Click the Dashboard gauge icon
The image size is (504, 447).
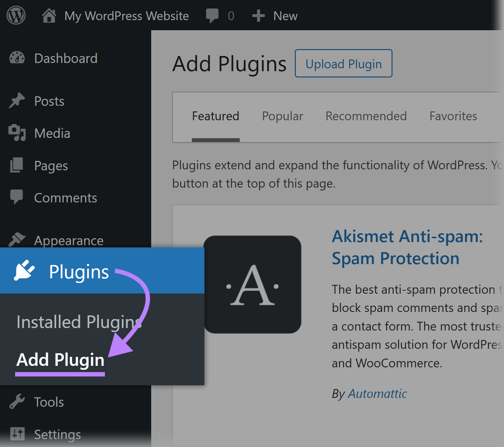click(x=17, y=58)
